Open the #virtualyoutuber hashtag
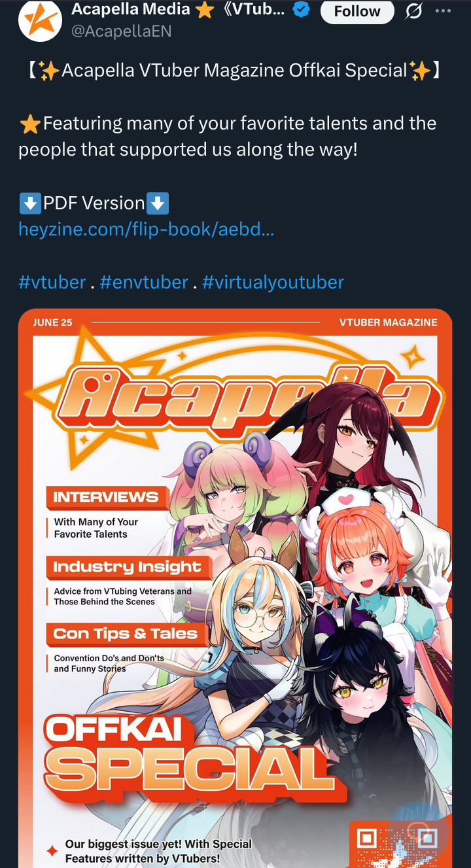Viewport: 471px width, 868px height. coord(273,282)
